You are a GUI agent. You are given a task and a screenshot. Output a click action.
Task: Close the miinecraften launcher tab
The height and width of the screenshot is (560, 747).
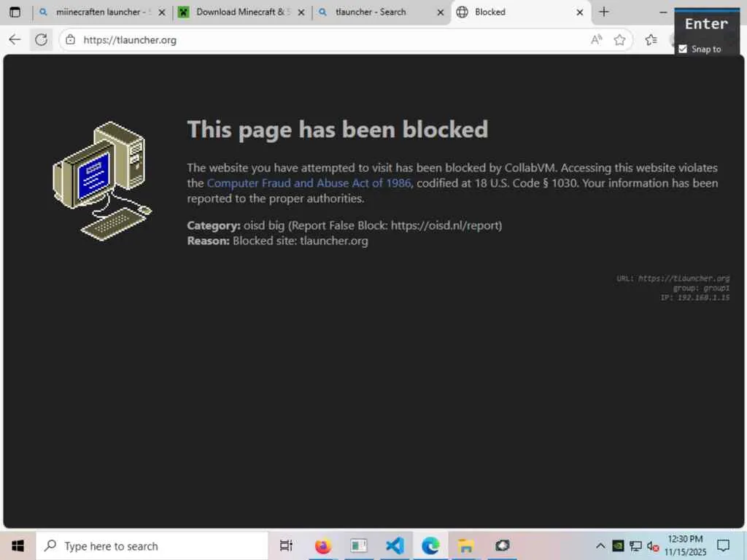[x=161, y=12]
